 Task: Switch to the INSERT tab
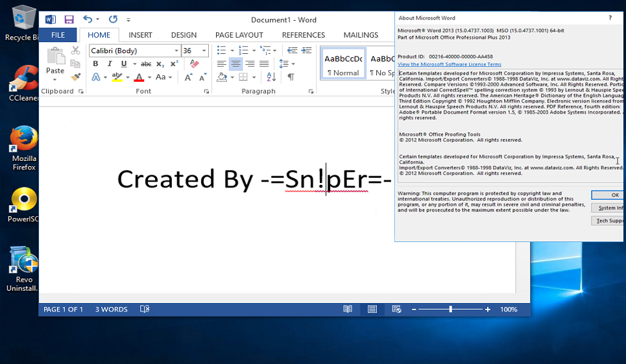tap(140, 35)
